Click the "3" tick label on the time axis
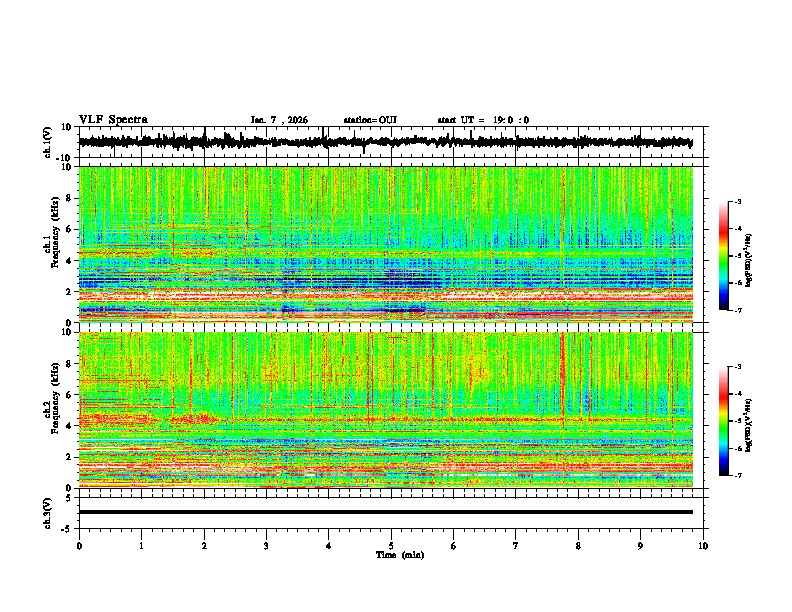This screenshot has width=792, height=612. coord(266,546)
